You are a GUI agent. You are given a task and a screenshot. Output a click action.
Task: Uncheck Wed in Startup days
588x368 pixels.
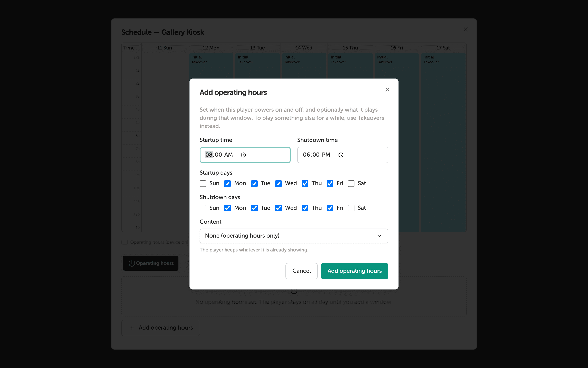(x=278, y=184)
